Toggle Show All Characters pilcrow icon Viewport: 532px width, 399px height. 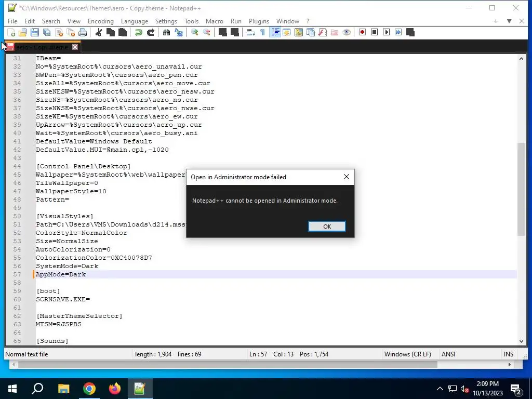coord(262,32)
